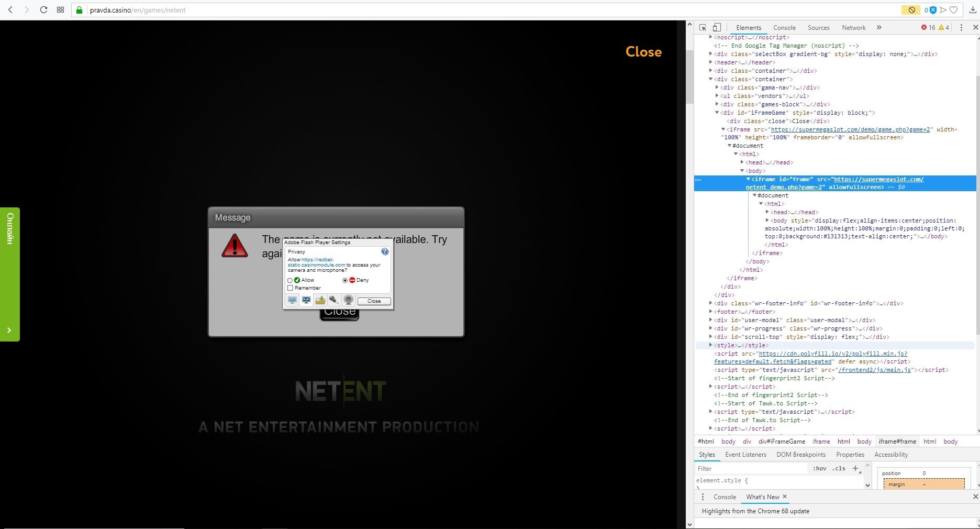Select iframe#frame in breadcrumb trail
This screenshot has height=529, width=980.
897,442
